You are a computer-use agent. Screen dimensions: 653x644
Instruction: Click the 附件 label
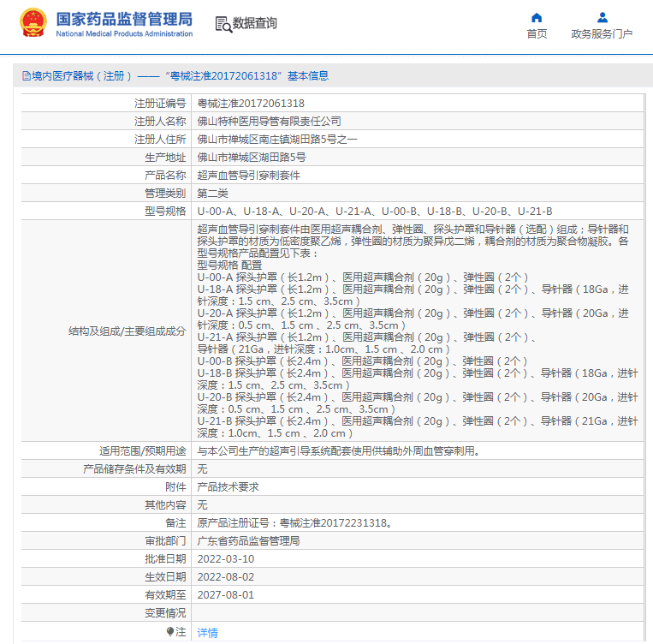[x=175, y=487]
